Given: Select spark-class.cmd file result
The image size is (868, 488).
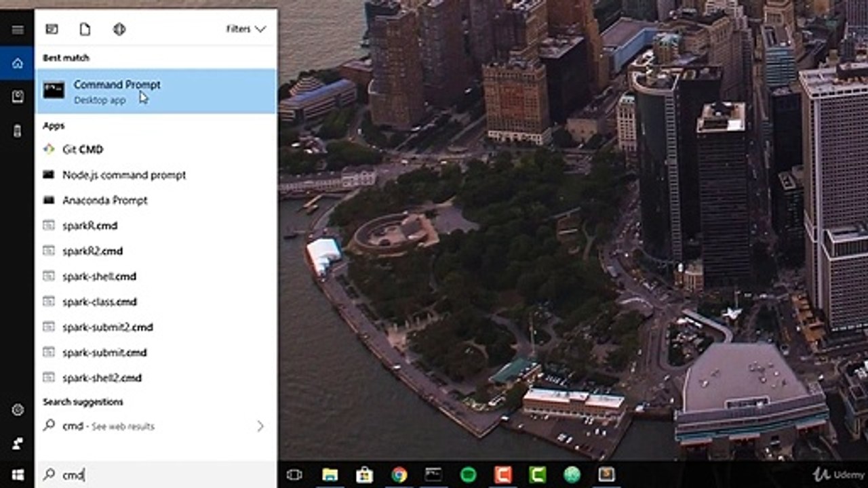Looking at the screenshot, I should coord(156,302).
